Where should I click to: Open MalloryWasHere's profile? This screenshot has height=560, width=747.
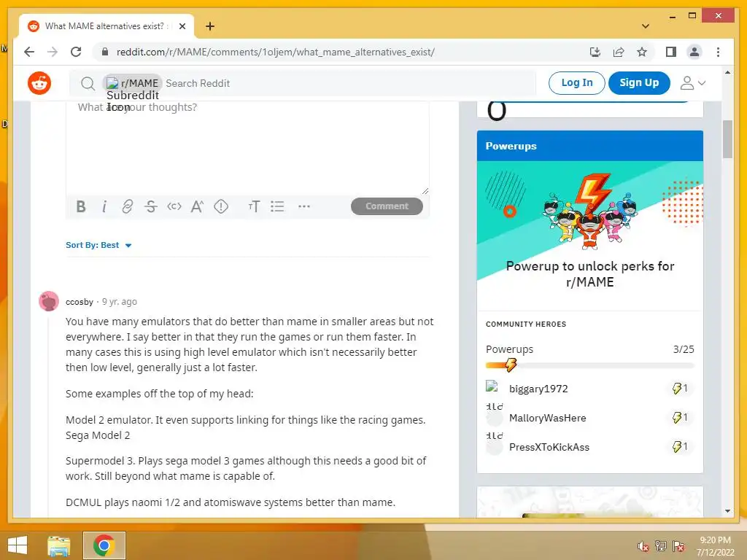(x=547, y=418)
